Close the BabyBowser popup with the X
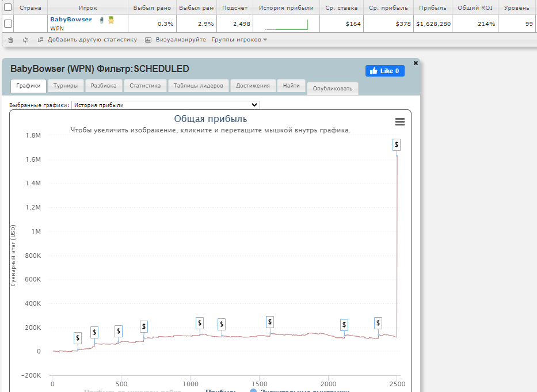The image size is (537, 392). [416, 63]
